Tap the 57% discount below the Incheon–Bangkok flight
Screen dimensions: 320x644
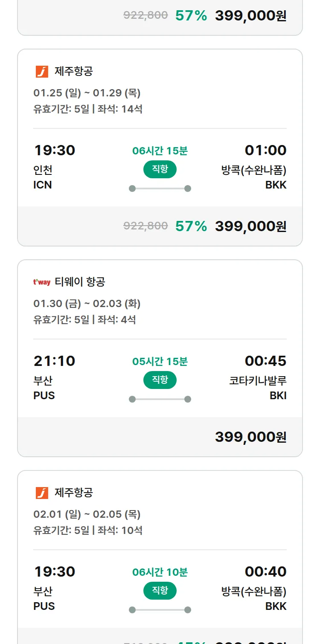point(191,226)
